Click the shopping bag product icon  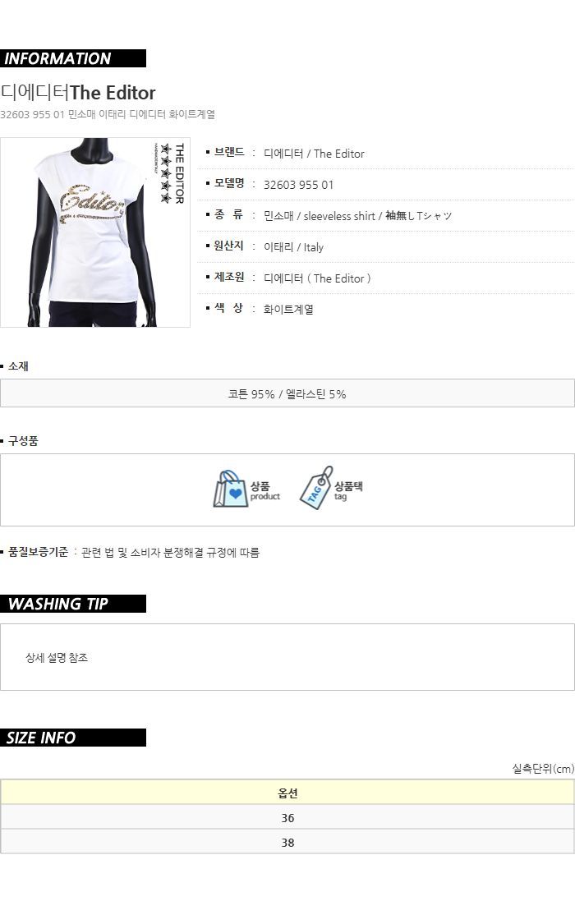point(230,489)
